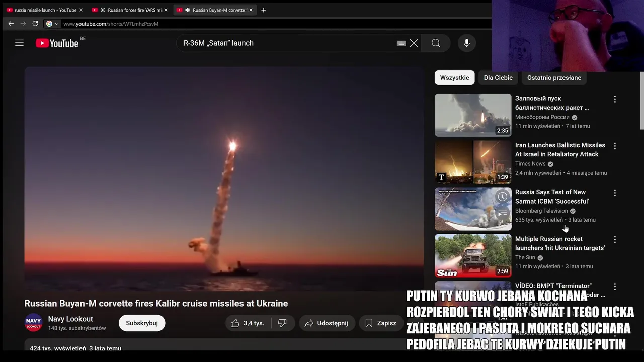Click '148 tys. subskrybentów' text
Image resolution: width=644 pixels, height=362 pixels.
(x=77, y=328)
